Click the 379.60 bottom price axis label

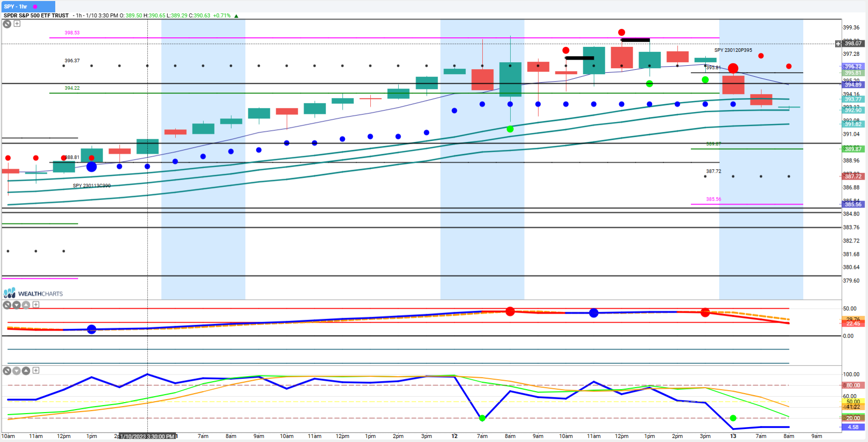pyautogui.click(x=851, y=281)
